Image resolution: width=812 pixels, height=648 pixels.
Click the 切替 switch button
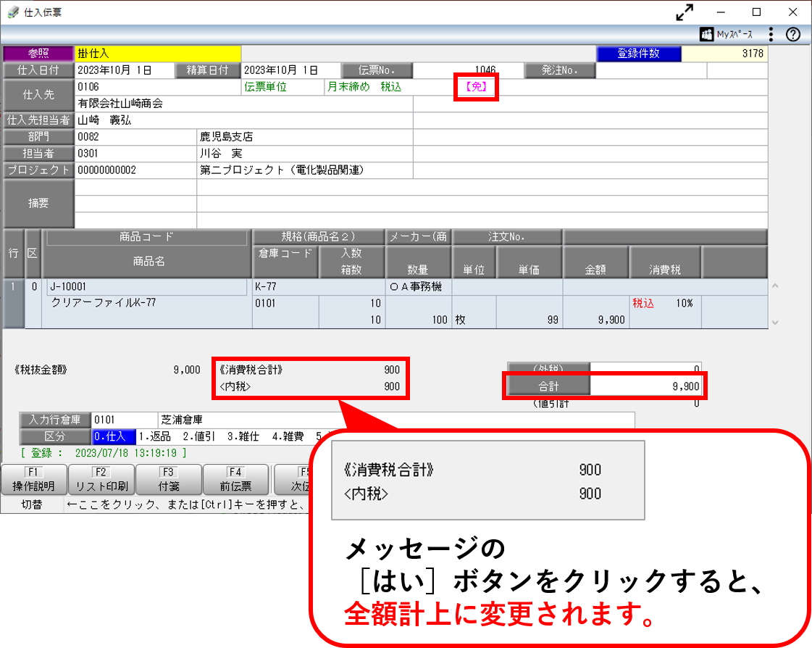(32, 504)
